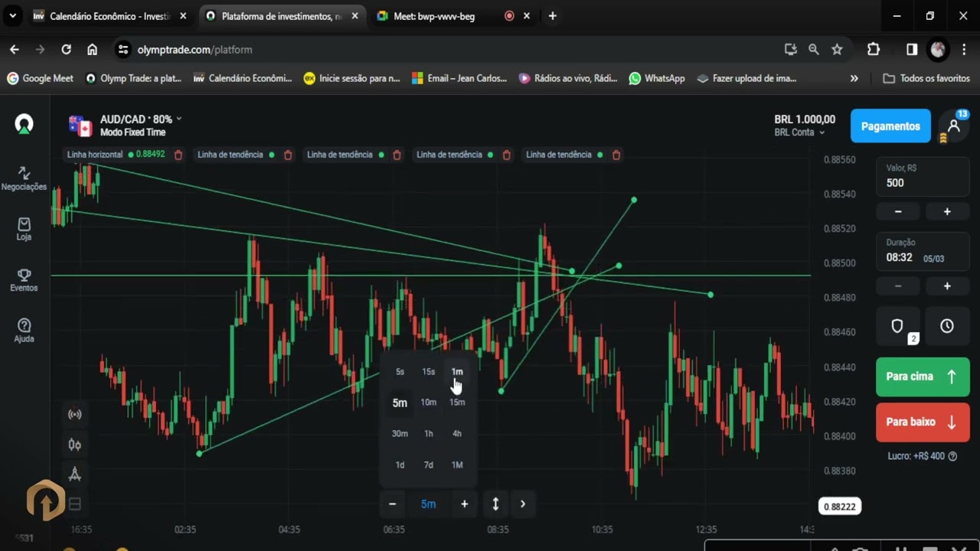Open the Ajuda help icon
The image size is (980, 551).
[24, 331]
